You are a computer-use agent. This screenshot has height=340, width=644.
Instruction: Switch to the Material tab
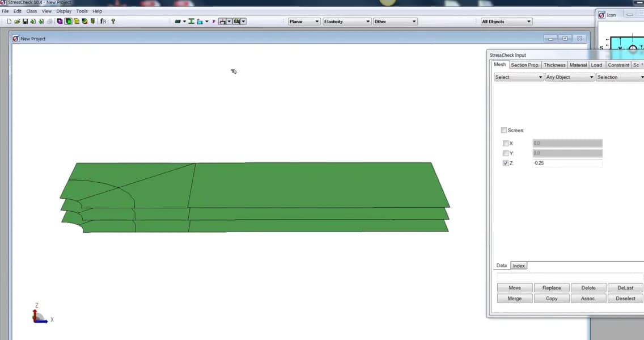578,65
